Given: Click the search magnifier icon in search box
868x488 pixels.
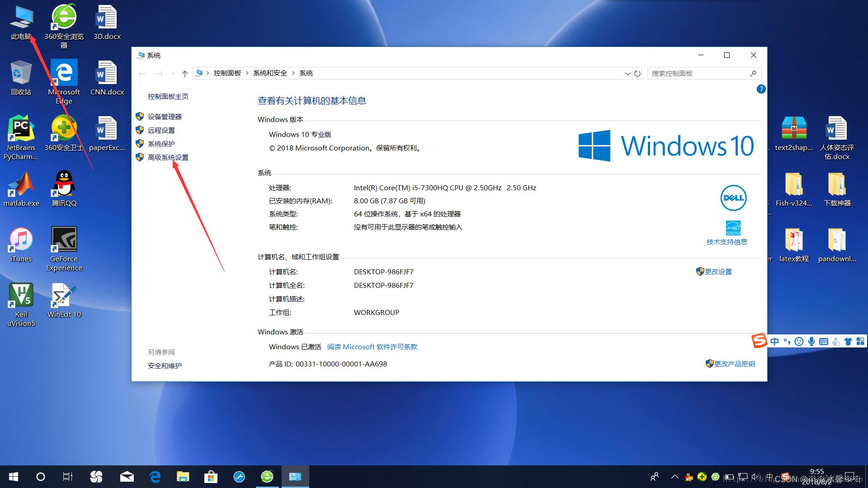Looking at the screenshot, I should (x=753, y=73).
